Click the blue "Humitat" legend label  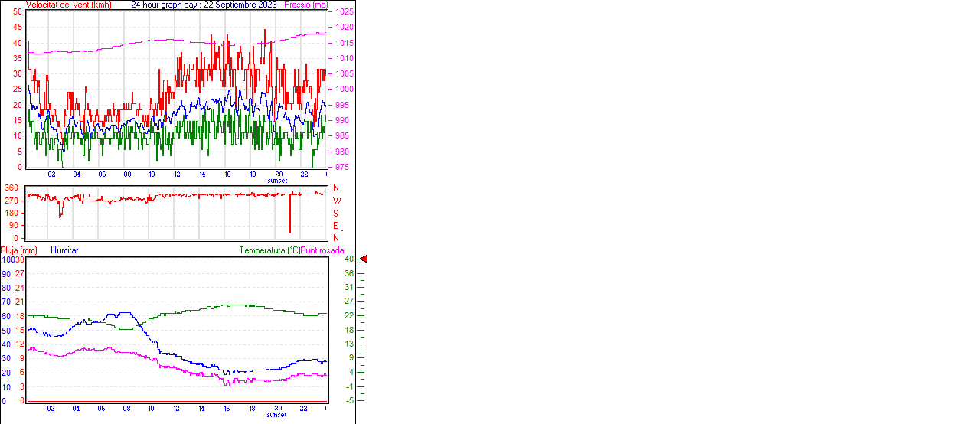pos(64,250)
